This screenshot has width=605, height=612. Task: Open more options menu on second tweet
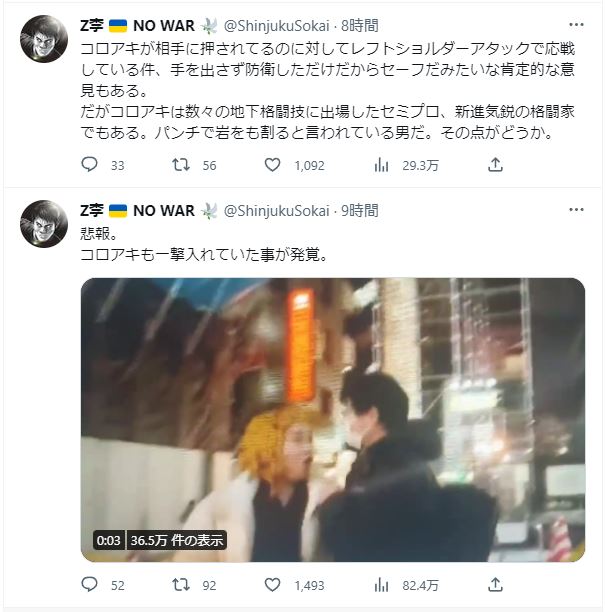coord(576,210)
